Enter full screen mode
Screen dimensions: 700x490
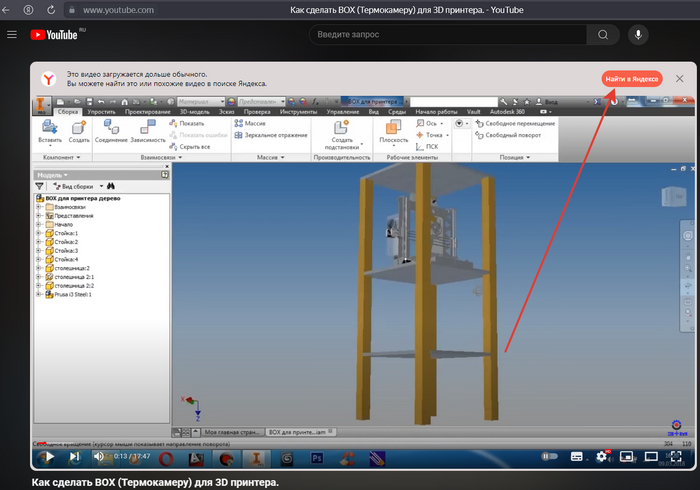(x=676, y=457)
